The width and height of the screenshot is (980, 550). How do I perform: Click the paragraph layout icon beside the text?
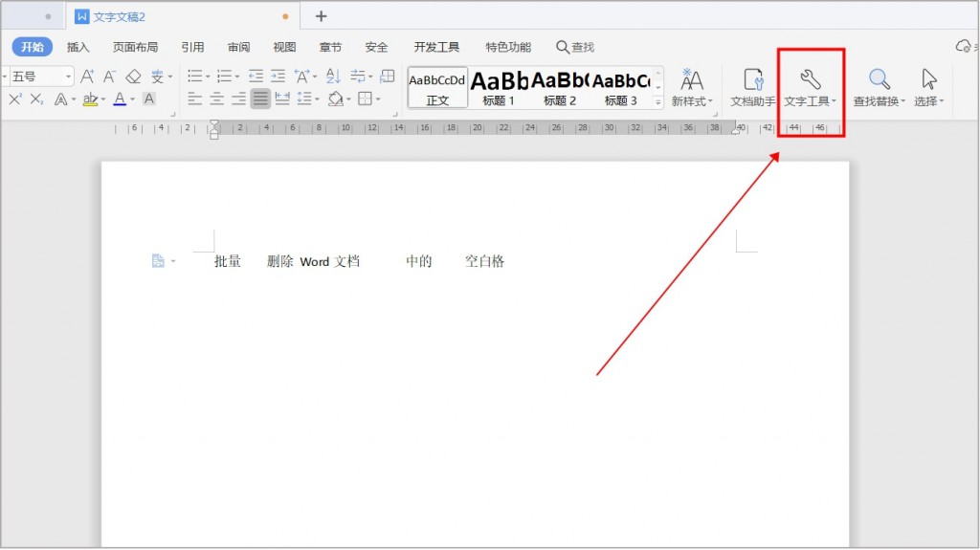(x=158, y=260)
